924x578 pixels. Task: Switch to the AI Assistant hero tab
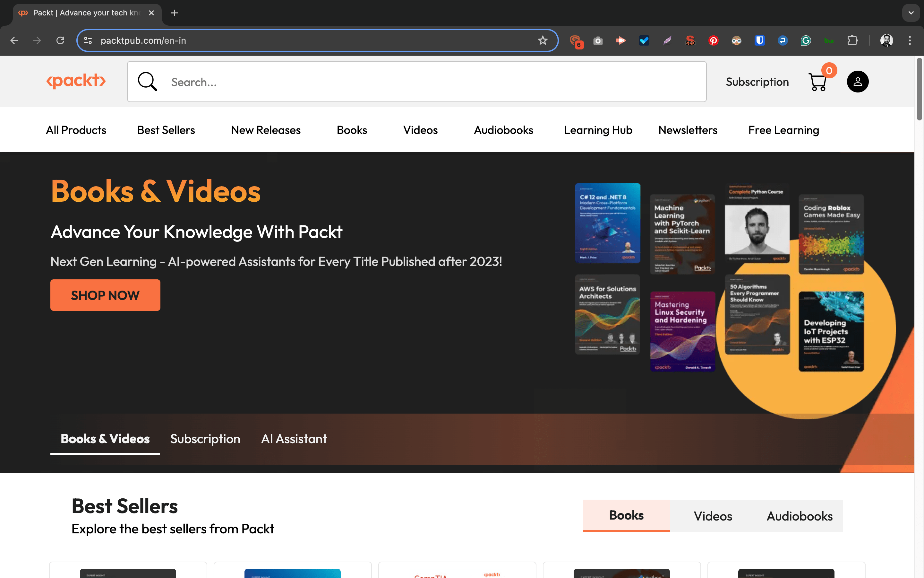point(294,439)
